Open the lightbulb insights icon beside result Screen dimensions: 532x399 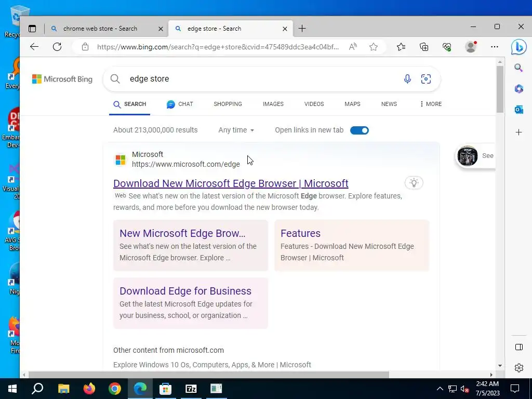tap(414, 183)
